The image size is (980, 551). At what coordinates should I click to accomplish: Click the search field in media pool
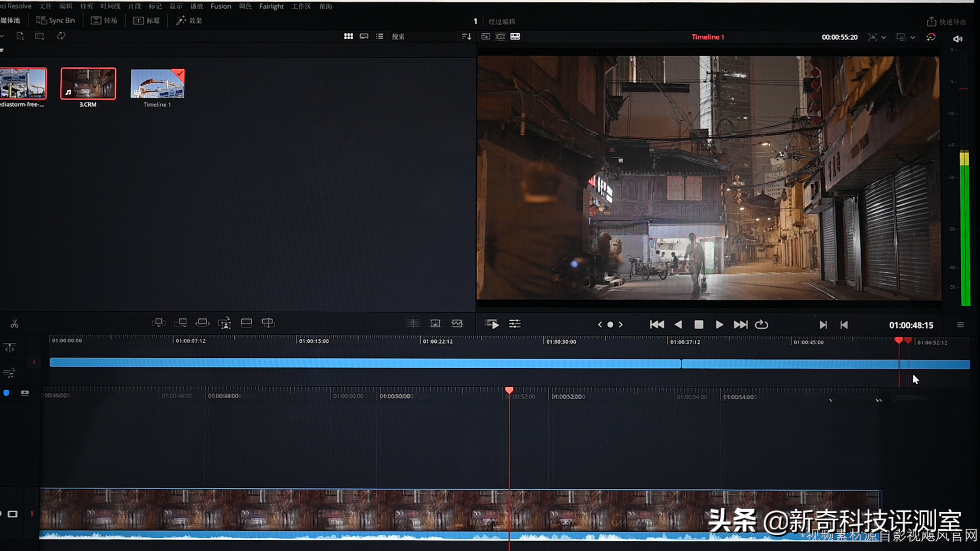tap(424, 36)
